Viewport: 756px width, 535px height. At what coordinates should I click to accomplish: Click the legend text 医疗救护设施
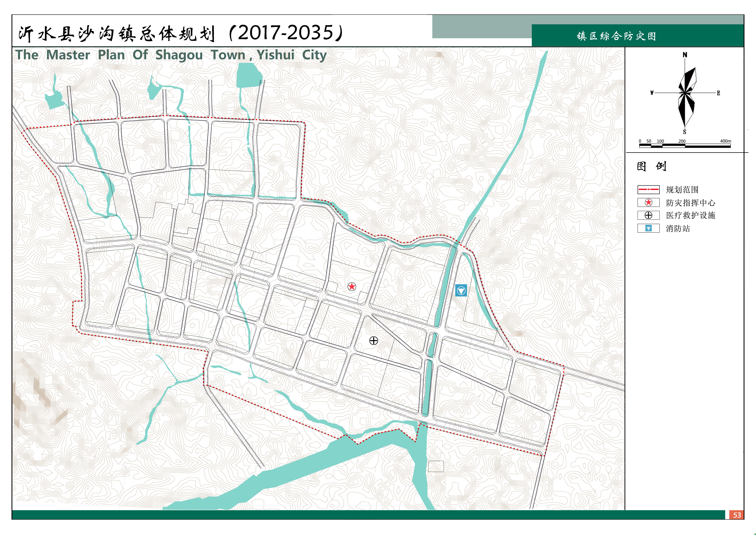point(690,215)
